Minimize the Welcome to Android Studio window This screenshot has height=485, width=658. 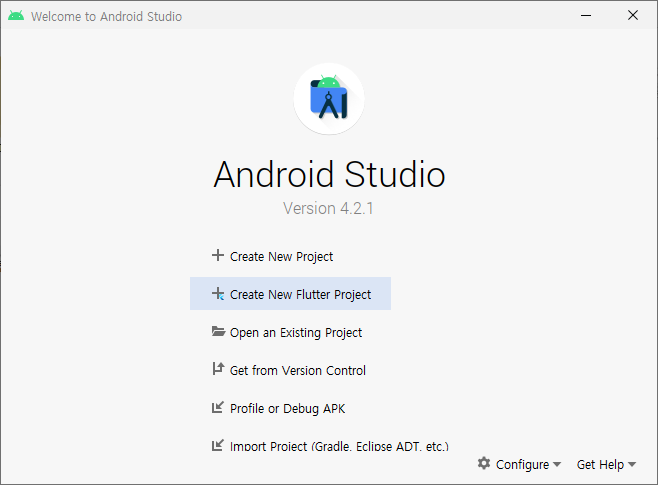(x=586, y=16)
